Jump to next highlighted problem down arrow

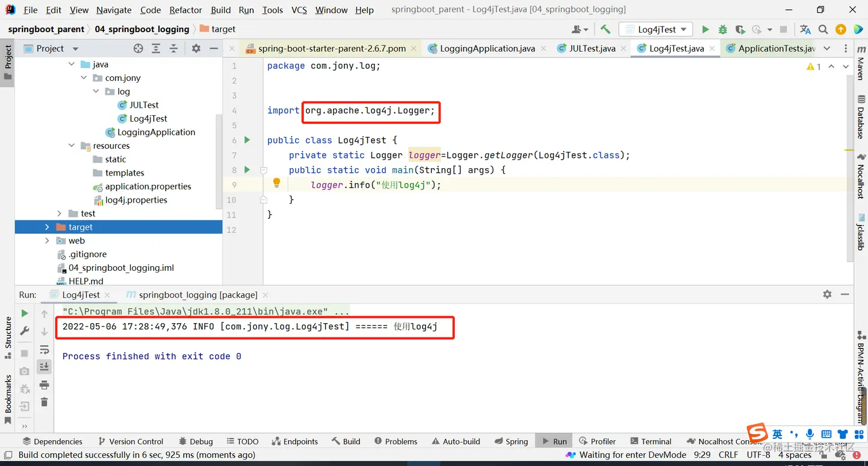click(846, 67)
